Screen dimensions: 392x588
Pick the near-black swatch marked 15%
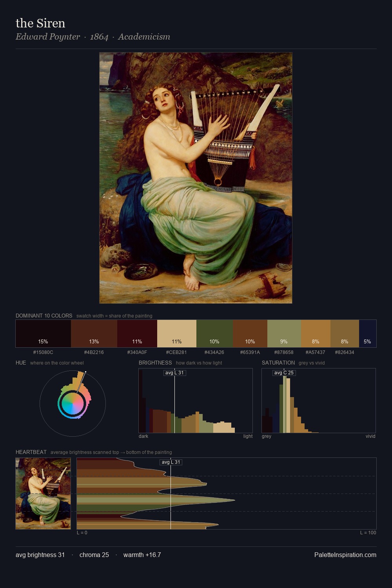click(x=43, y=334)
